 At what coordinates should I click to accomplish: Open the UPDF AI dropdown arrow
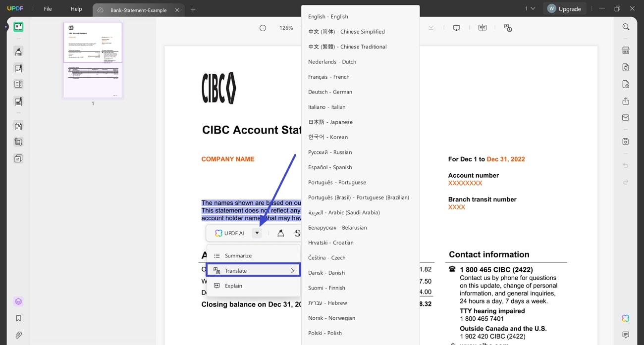point(257,233)
